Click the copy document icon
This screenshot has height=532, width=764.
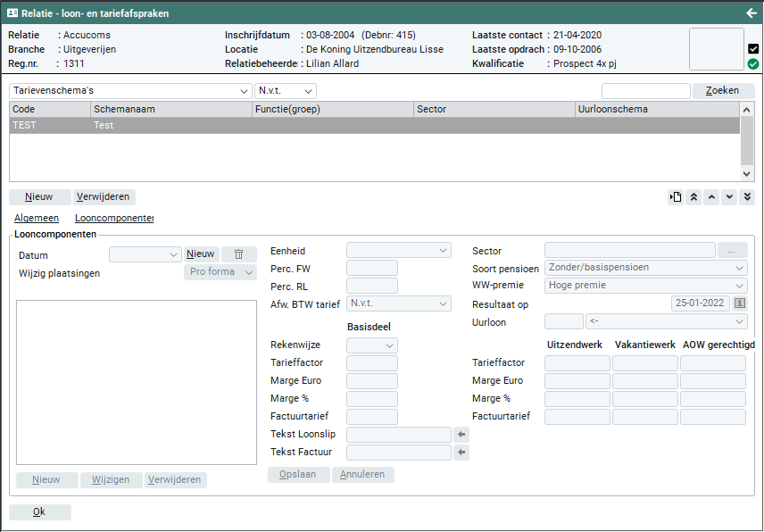[x=676, y=197]
